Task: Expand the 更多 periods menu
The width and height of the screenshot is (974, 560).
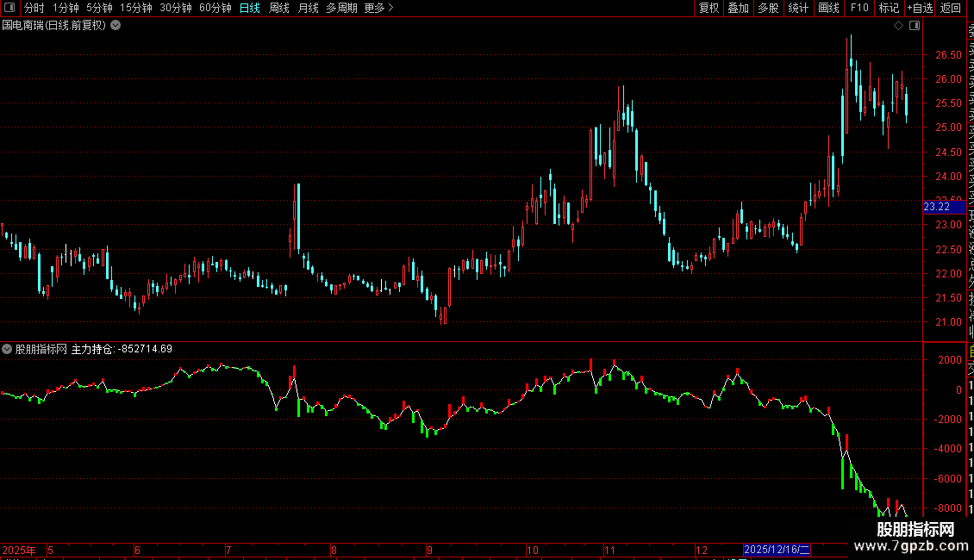Action: [379, 8]
